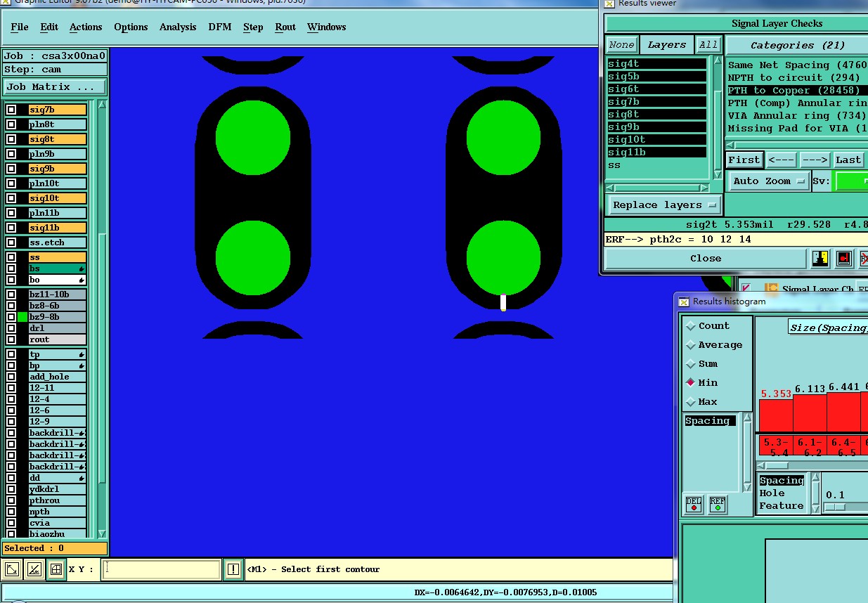Screen dimensions: 868x603
Task: Select the sig9b layer row
Action: click(58, 169)
